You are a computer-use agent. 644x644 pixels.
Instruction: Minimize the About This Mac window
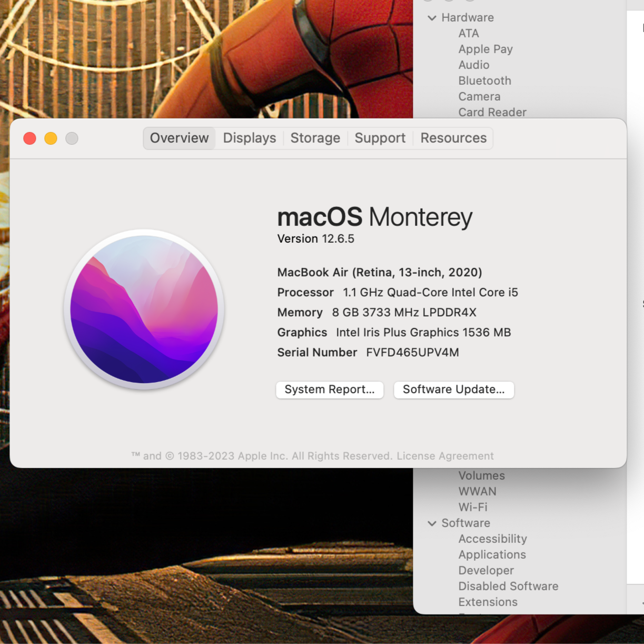pyautogui.click(x=51, y=138)
